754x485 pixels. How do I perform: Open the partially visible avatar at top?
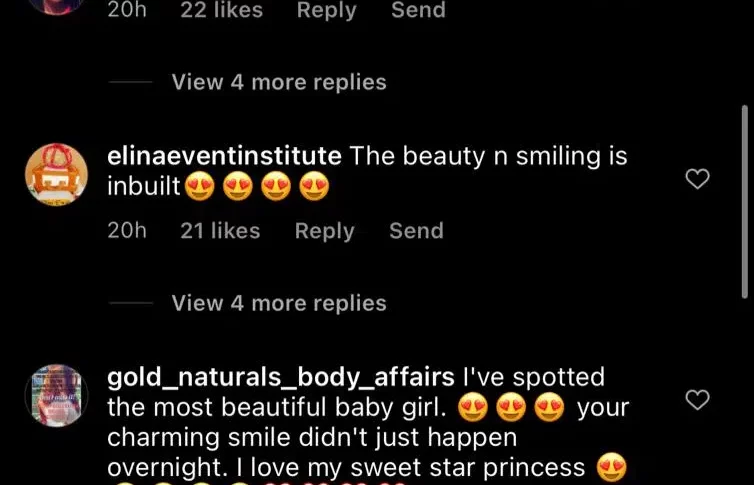56,7
